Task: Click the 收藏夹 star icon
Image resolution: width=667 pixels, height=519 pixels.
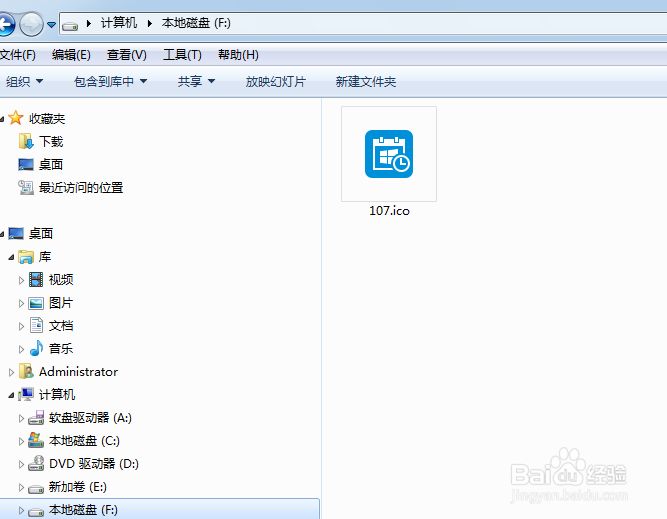Action: click(x=16, y=118)
